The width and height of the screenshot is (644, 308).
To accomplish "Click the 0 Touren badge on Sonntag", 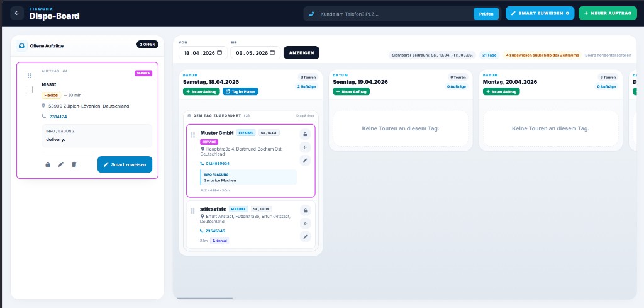I will click(x=458, y=77).
